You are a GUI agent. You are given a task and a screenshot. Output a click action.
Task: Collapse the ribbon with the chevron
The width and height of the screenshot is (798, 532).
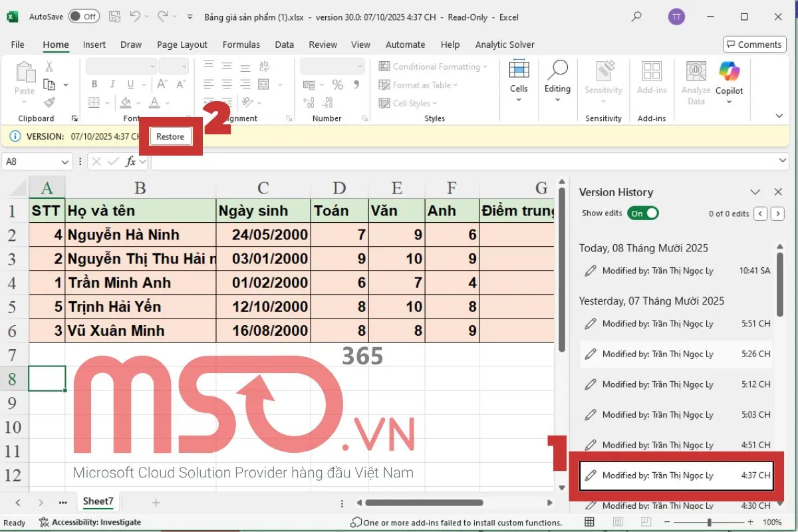pyautogui.click(x=779, y=116)
